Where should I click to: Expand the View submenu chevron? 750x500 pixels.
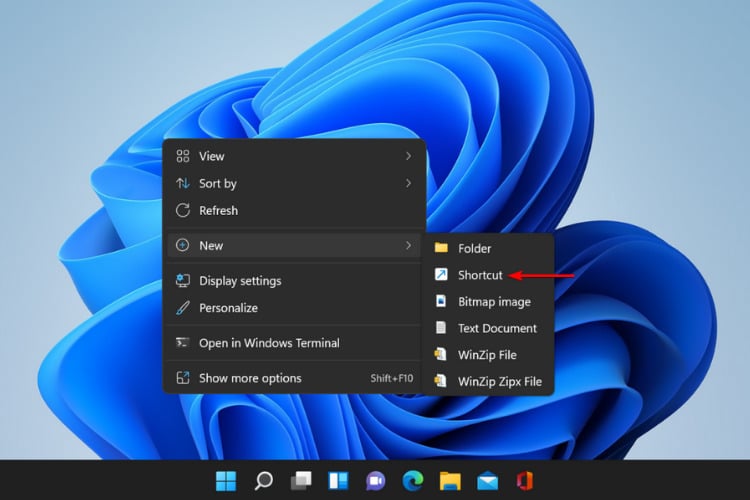(x=408, y=156)
